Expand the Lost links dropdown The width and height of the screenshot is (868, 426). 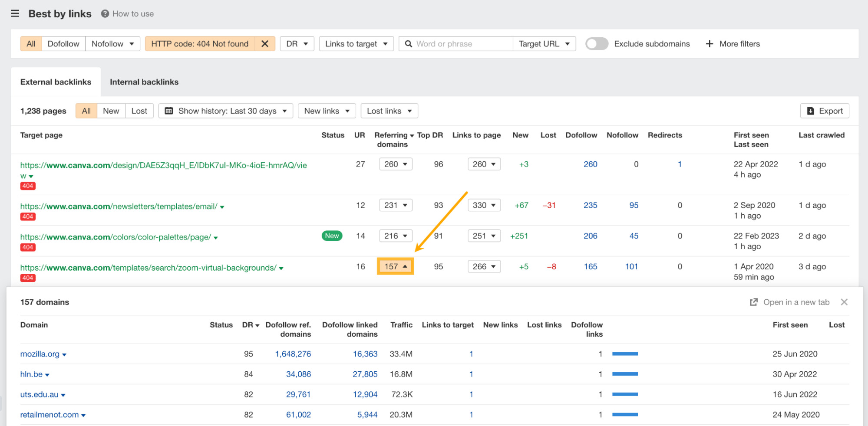(389, 111)
